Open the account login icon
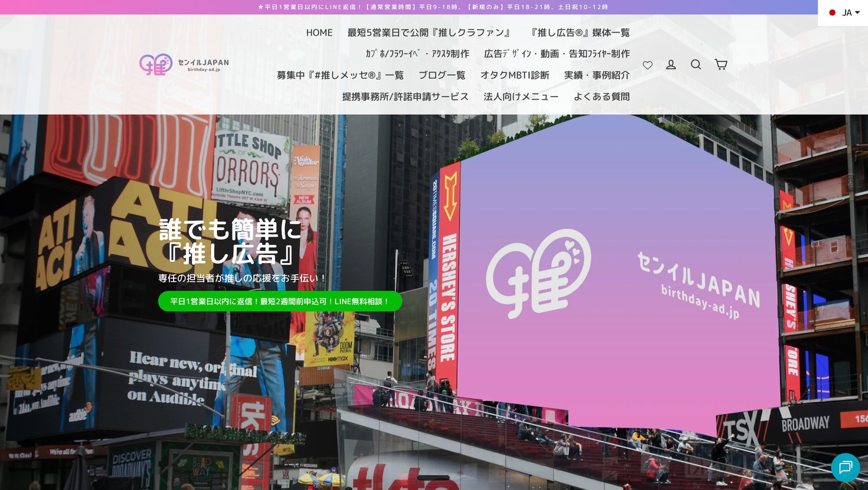This screenshot has width=868, height=490. point(671,64)
